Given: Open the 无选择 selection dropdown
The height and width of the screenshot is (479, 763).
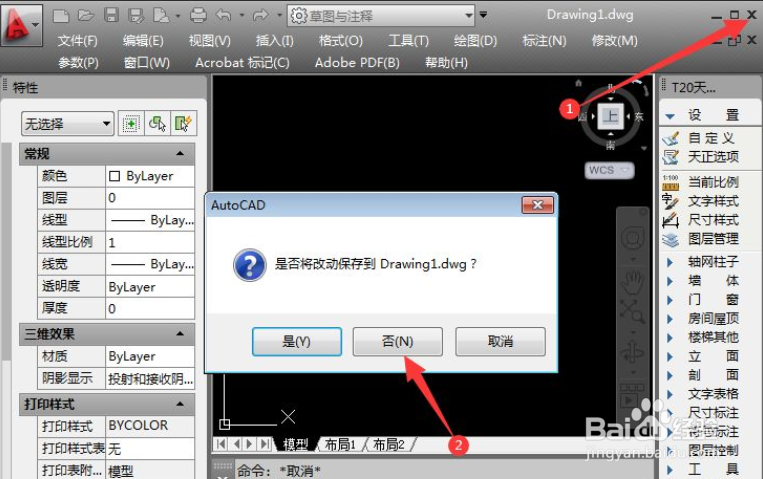Looking at the screenshot, I should [x=67, y=124].
